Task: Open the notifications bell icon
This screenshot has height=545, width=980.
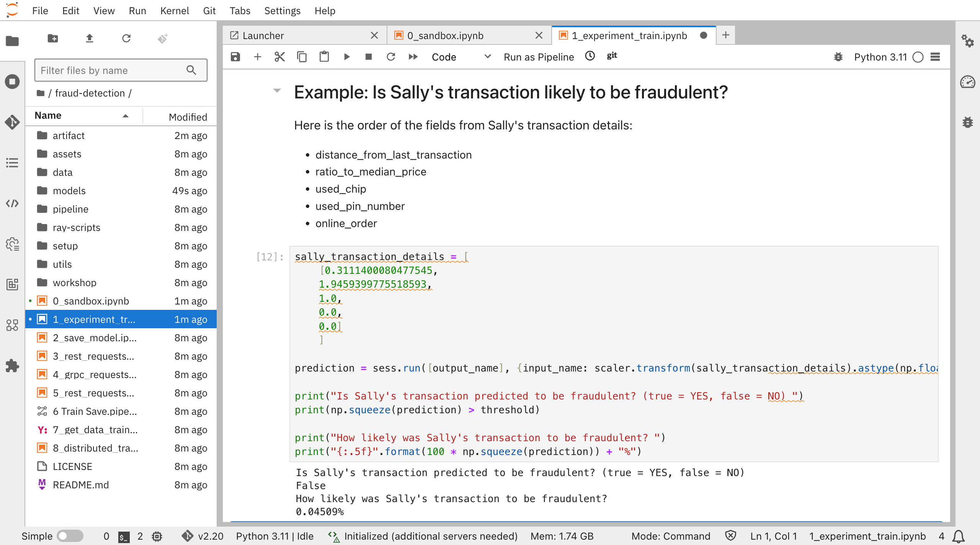Action: pos(959,536)
